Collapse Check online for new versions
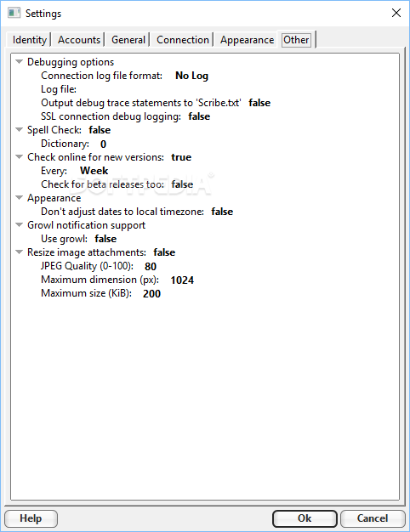 coord(20,156)
